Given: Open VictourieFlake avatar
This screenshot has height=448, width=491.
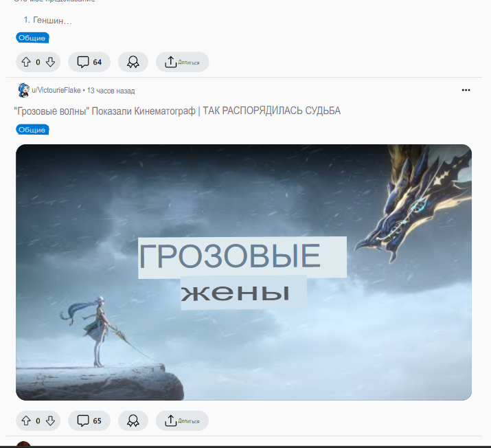Looking at the screenshot, I should 23,90.
